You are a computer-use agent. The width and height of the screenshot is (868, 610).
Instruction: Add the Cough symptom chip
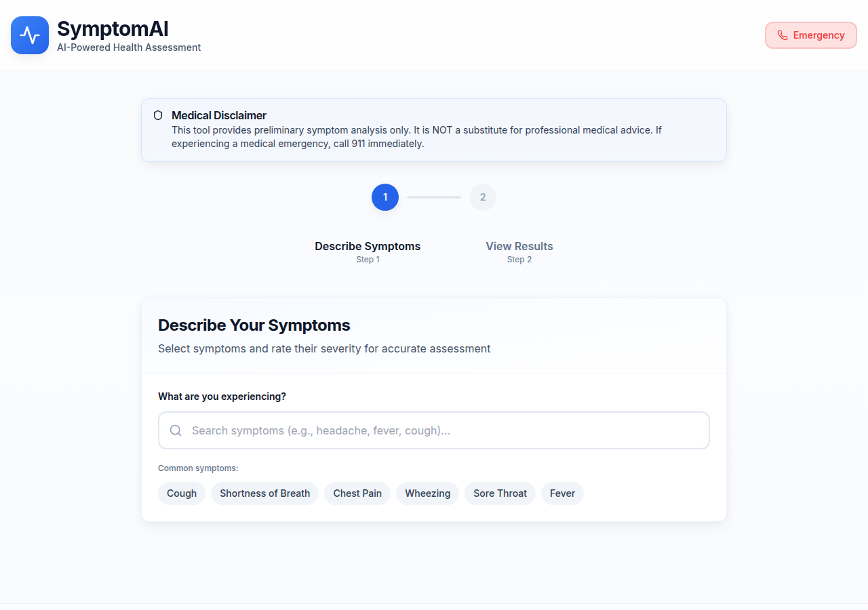(x=182, y=493)
